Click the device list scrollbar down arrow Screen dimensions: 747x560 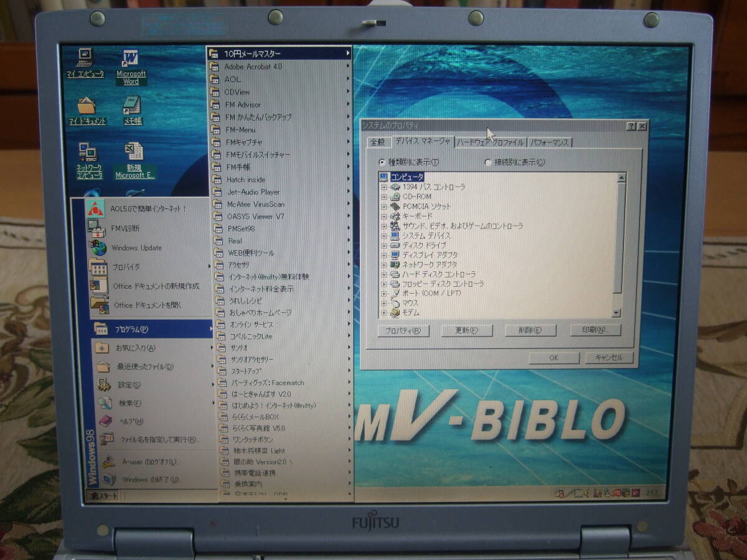(616, 313)
